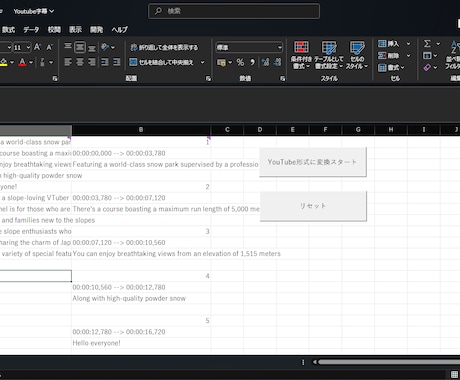Click the リセット button
Viewport: 460px width, 380px height.
click(x=313, y=206)
